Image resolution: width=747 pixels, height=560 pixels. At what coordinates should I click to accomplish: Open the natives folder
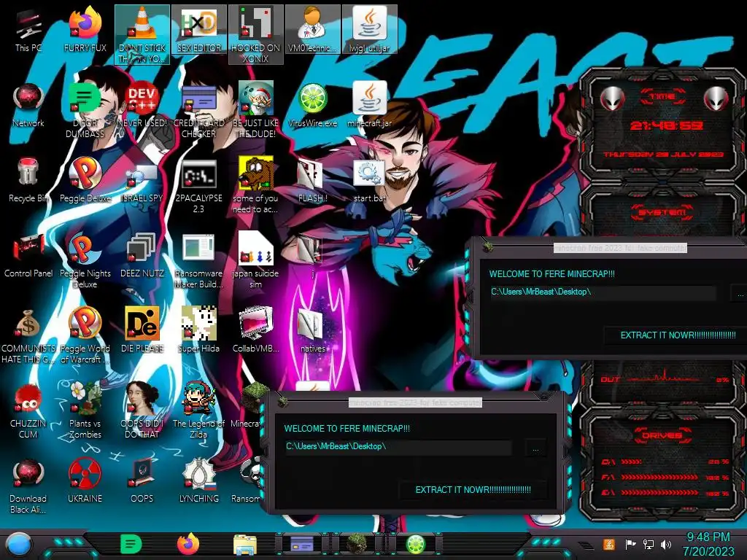[x=312, y=331]
